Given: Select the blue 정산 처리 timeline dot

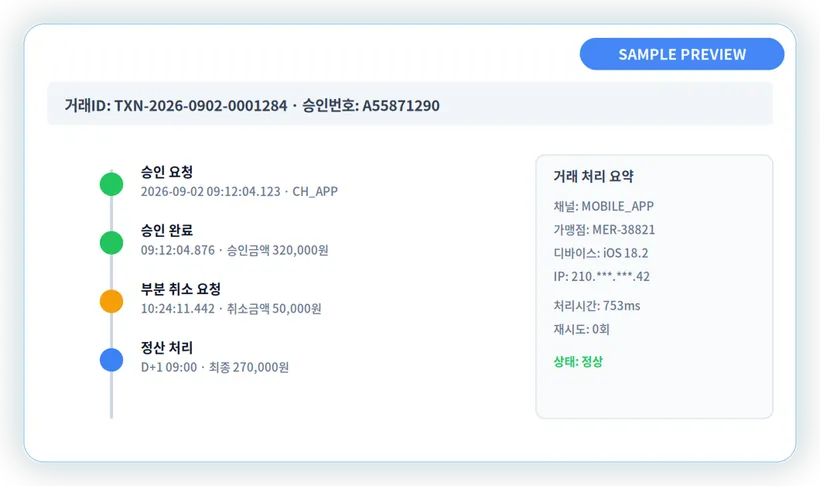Looking at the screenshot, I should click(x=111, y=360).
